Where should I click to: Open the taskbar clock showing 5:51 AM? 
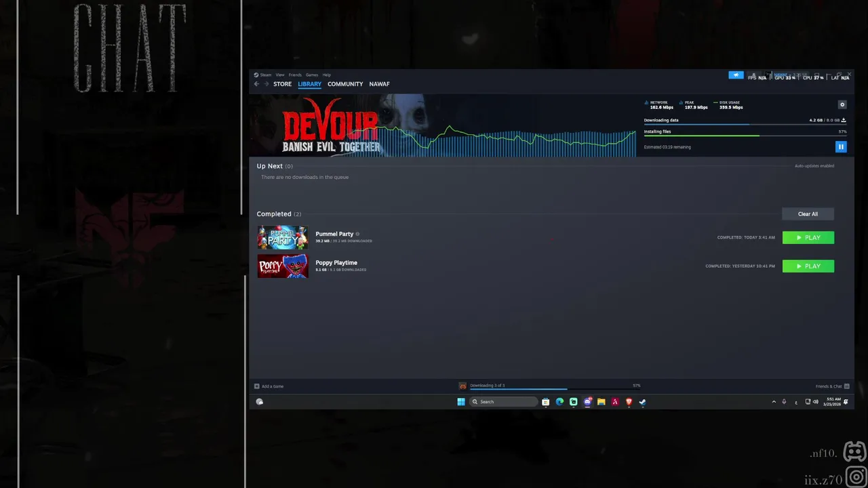click(x=832, y=402)
